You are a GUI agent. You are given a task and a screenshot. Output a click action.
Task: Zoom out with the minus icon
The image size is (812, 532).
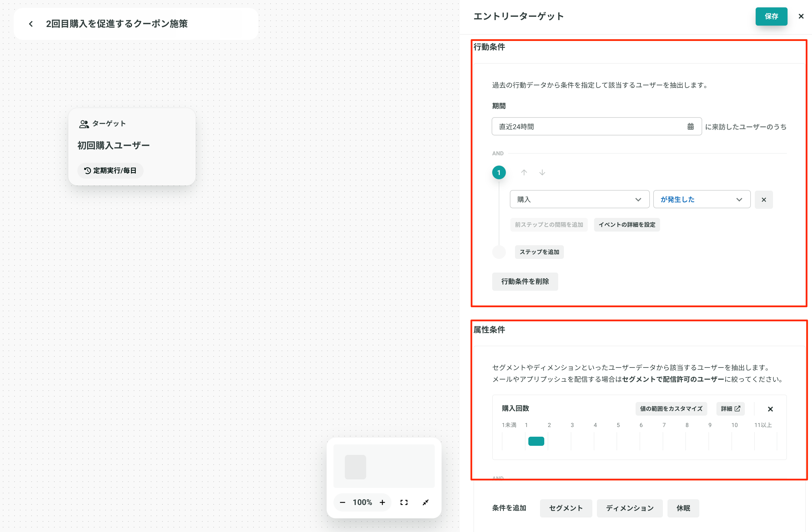tap(343, 503)
